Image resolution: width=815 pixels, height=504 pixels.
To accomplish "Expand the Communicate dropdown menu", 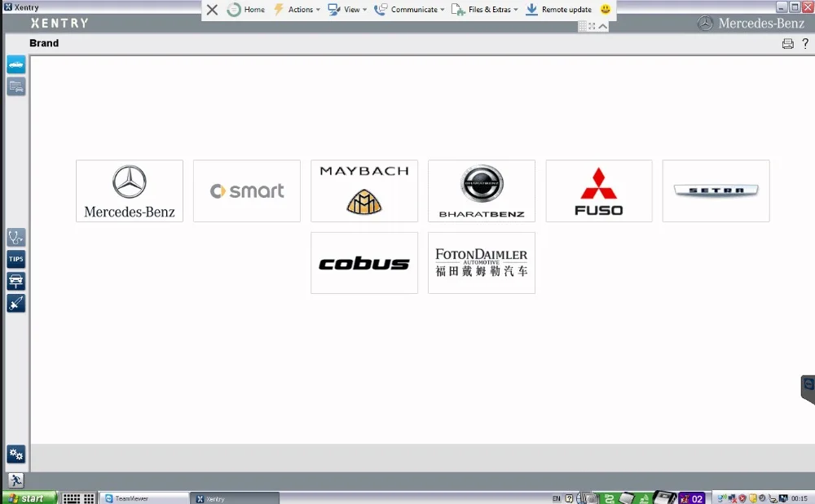I will tap(410, 9).
